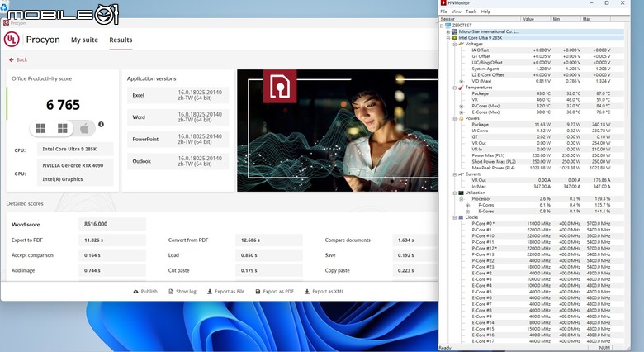Open the Help menu in HWMonitor
The height and width of the screenshot is (352, 644).
pos(485,12)
